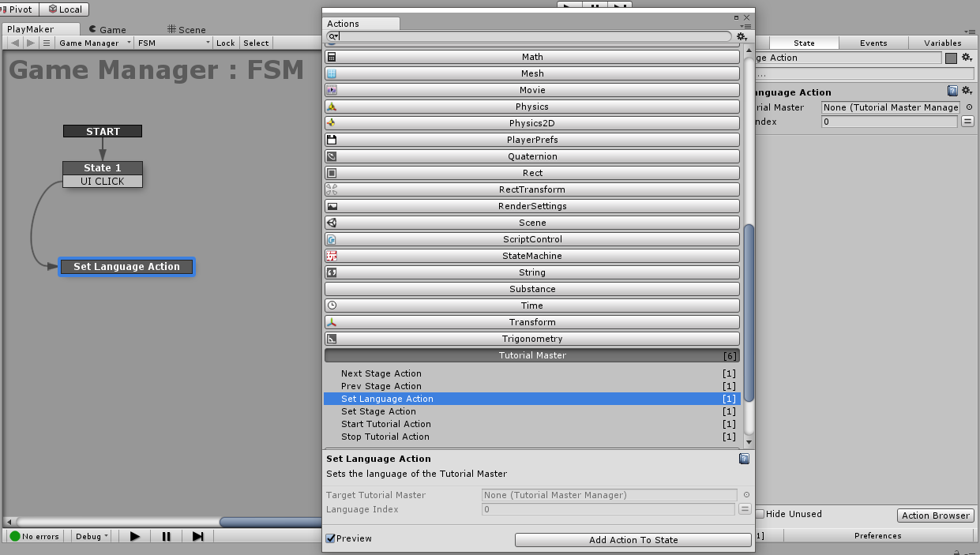
Task: Toggle the Preview checkbox
Action: click(332, 538)
